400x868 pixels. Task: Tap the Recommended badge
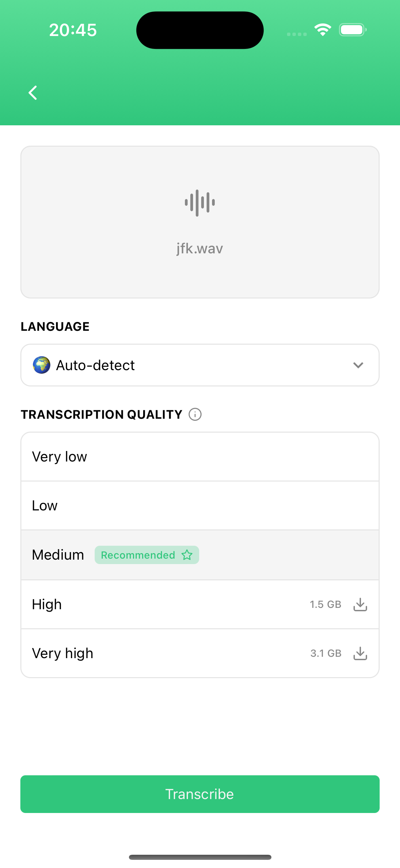point(147,555)
